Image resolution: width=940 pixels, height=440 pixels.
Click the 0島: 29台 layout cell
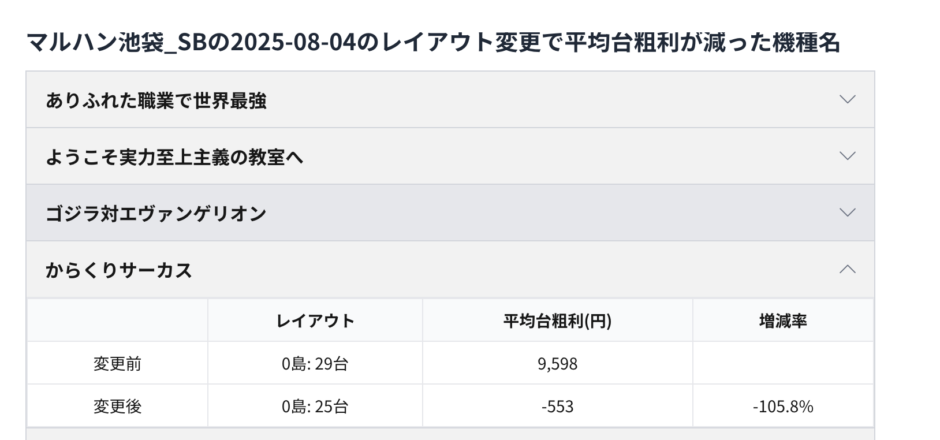pos(315,364)
